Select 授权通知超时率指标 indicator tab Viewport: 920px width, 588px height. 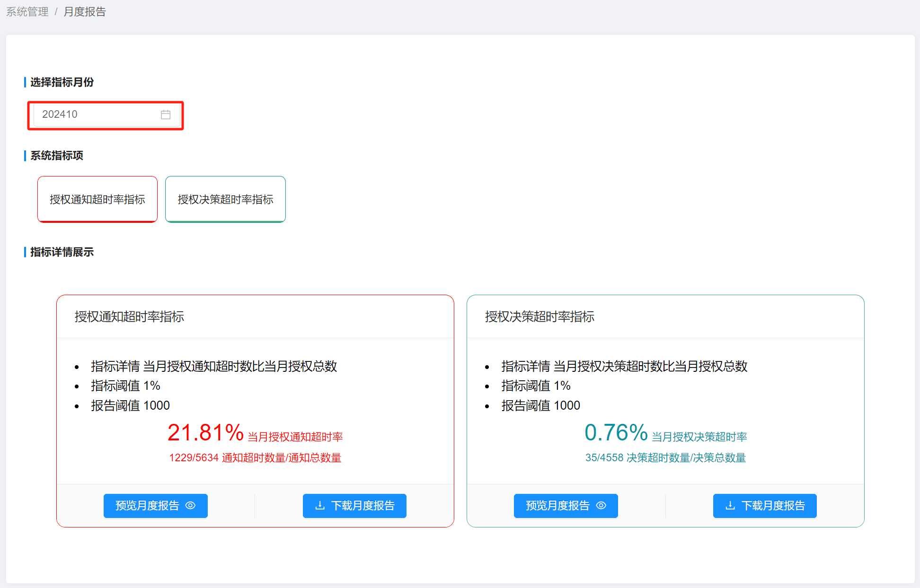pyautogui.click(x=97, y=199)
